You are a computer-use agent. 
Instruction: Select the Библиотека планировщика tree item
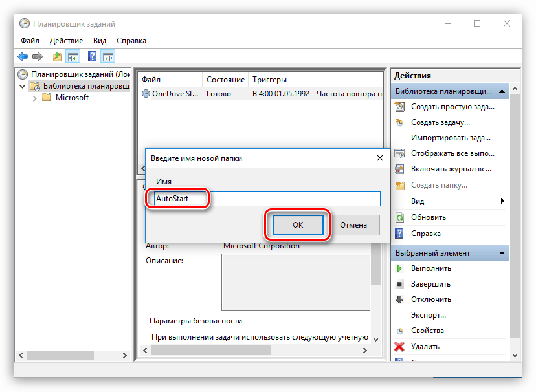[80, 86]
